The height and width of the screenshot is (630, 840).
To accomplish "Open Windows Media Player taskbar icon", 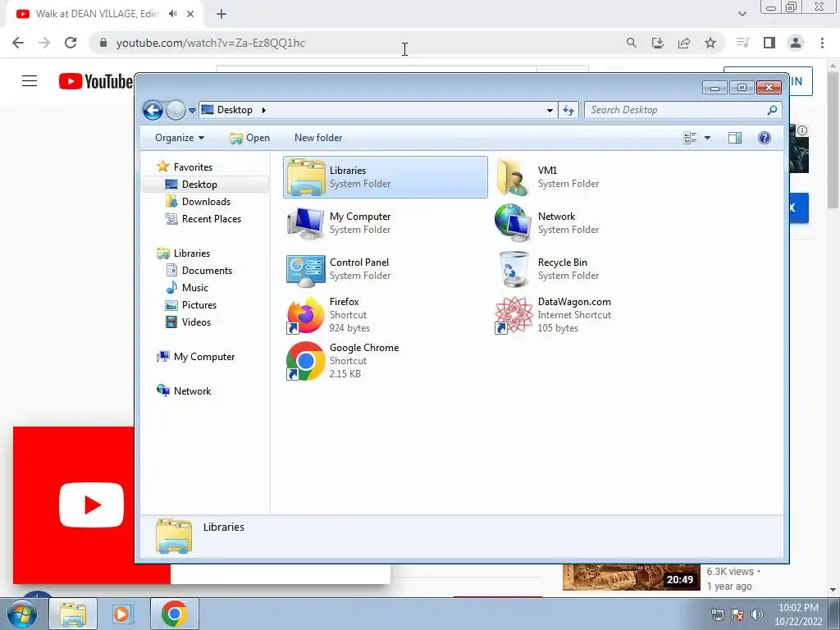I will (x=122, y=614).
